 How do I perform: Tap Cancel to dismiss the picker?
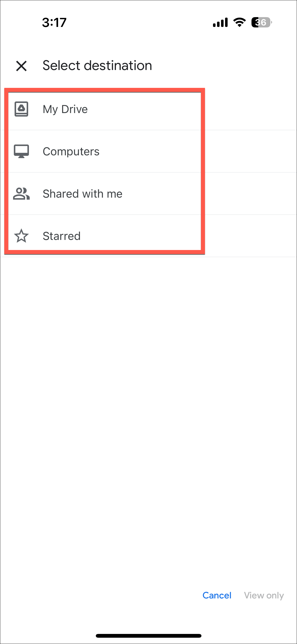[217, 595]
